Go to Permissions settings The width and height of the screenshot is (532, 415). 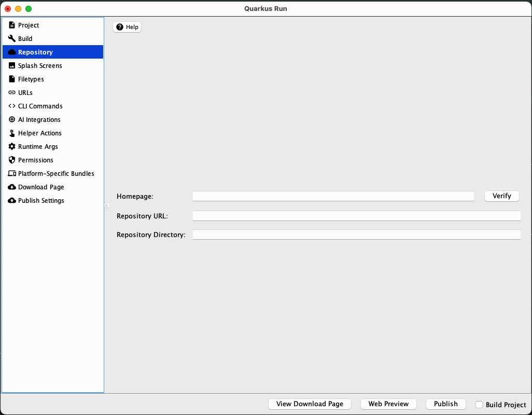[53, 160]
